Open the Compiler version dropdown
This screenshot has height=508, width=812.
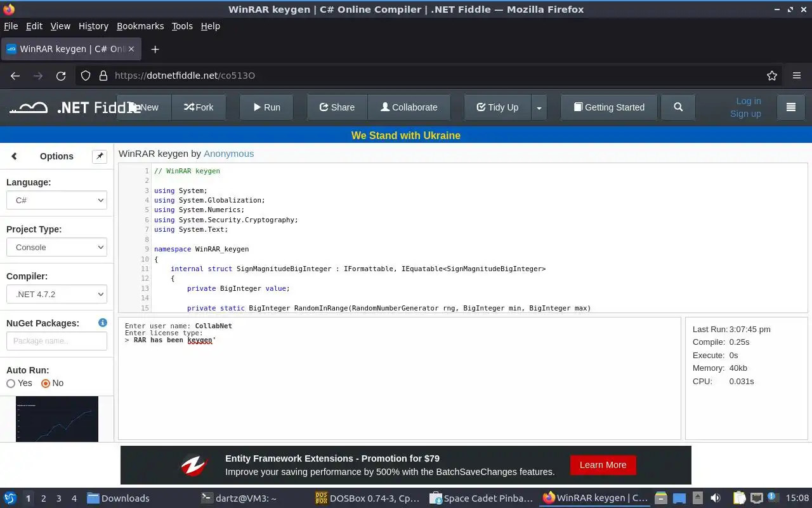point(56,294)
